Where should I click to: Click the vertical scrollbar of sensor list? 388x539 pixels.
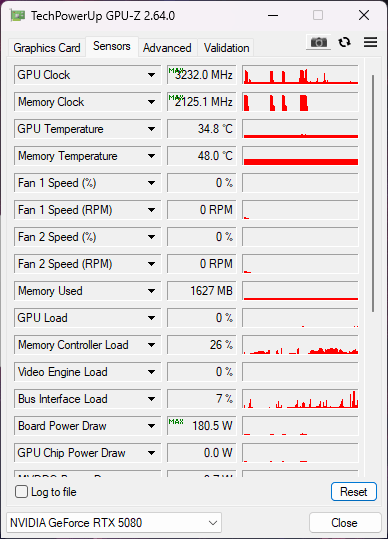click(x=373, y=192)
